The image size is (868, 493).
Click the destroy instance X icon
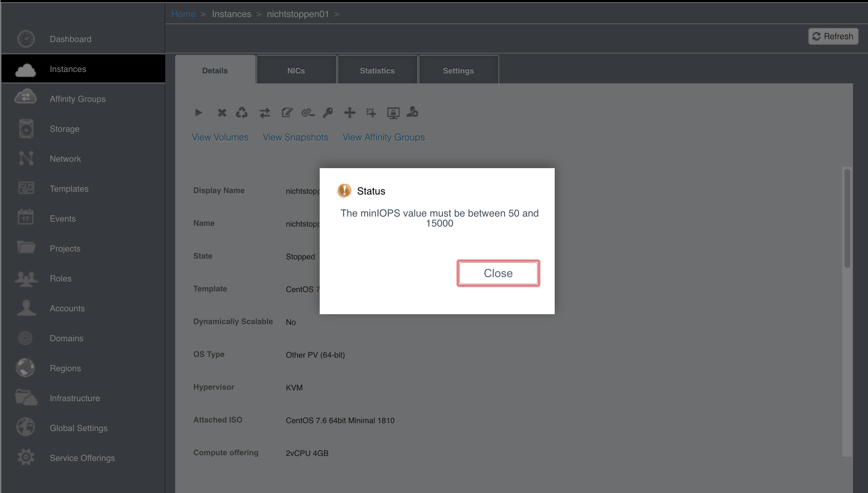click(222, 113)
